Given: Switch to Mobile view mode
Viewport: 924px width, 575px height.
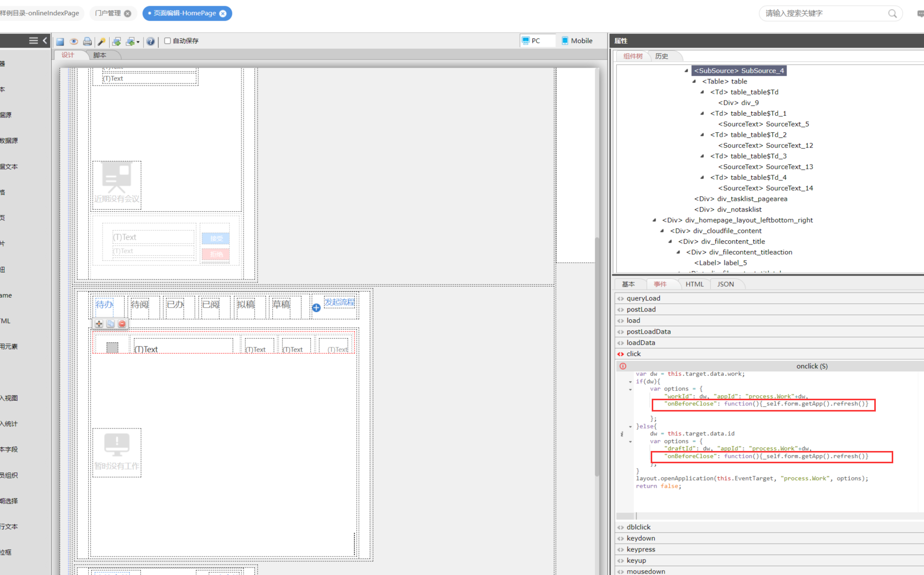Looking at the screenshot, I should coord(577,40).
